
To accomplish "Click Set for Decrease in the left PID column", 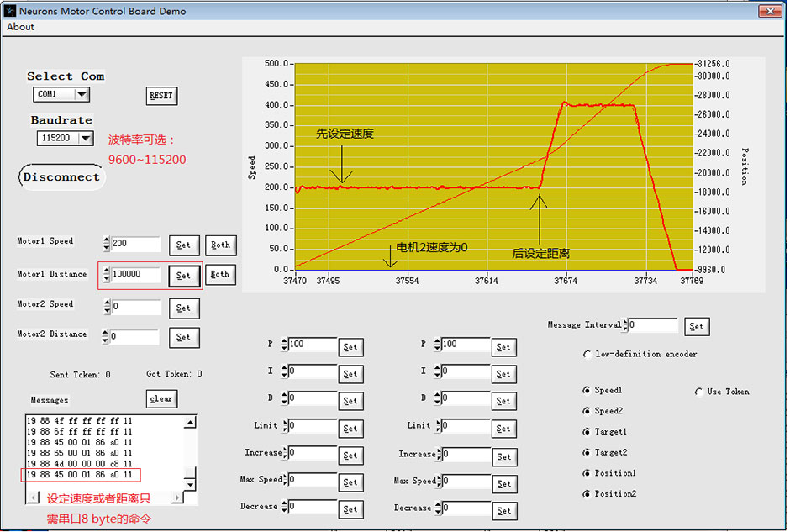I will tap(350, 509).
